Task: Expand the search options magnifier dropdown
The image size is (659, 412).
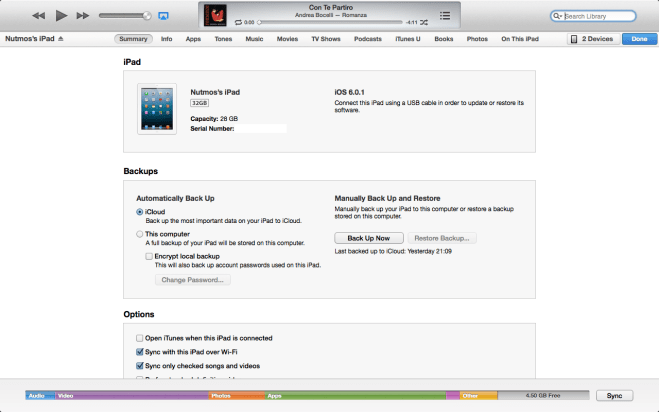Action: coord(558,17)
